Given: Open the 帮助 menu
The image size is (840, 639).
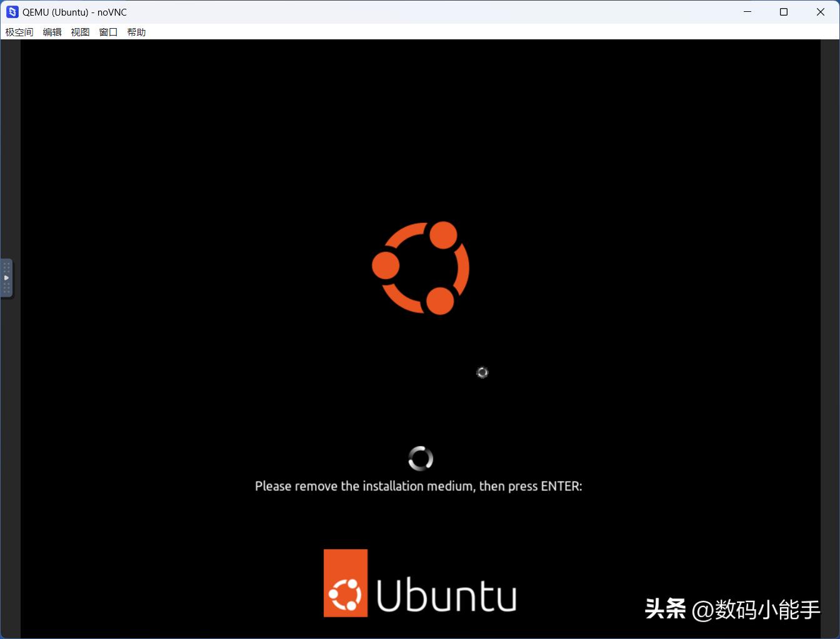Looking at the screenshot, I should tap(136, 32).
